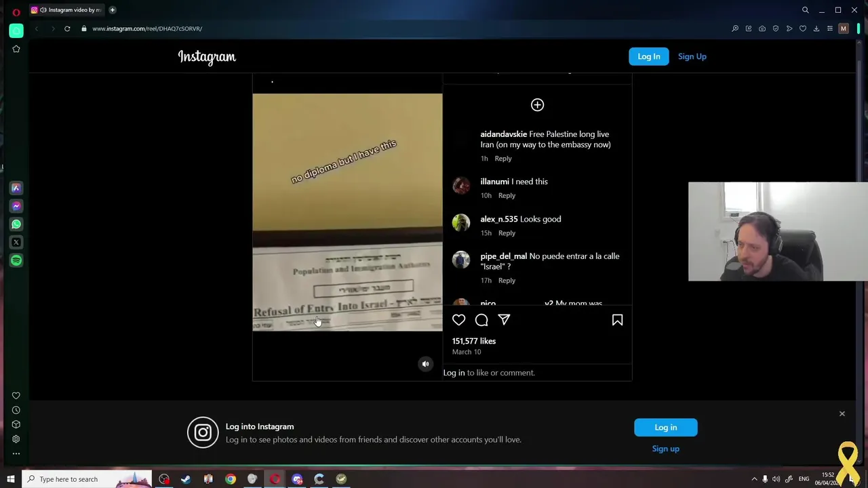The height and width of the screenshot is (488, 868).
Task: Click Log in button in bottom banner
Action: [x=666, y=428]
